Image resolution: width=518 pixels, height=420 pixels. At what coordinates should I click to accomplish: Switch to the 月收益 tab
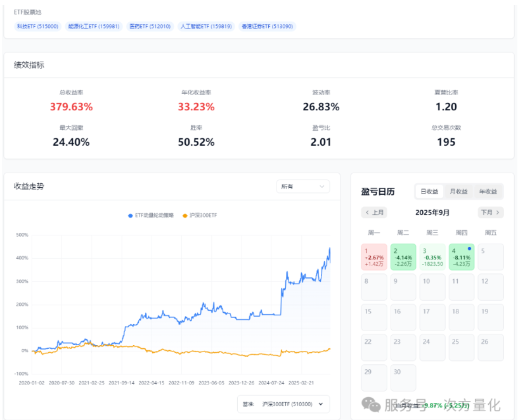click(x=458, y=192)
